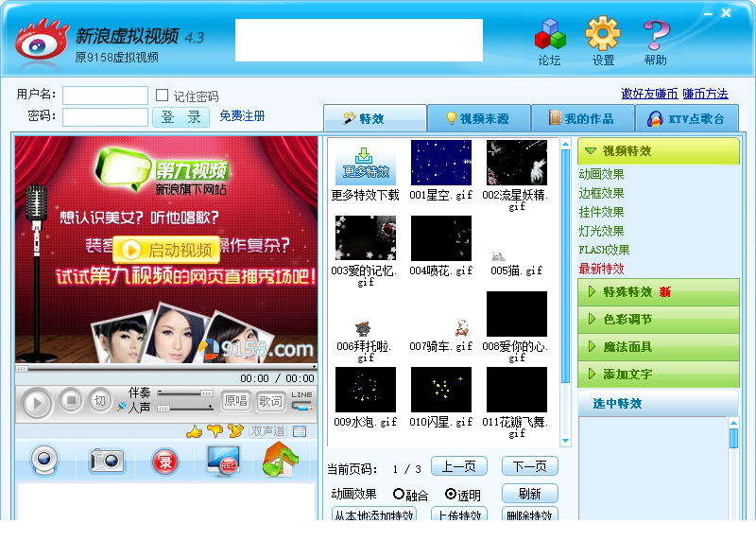Click the login (登录) button
The height and width of the screenshot is (541, 756).
[x=180, y=117]
